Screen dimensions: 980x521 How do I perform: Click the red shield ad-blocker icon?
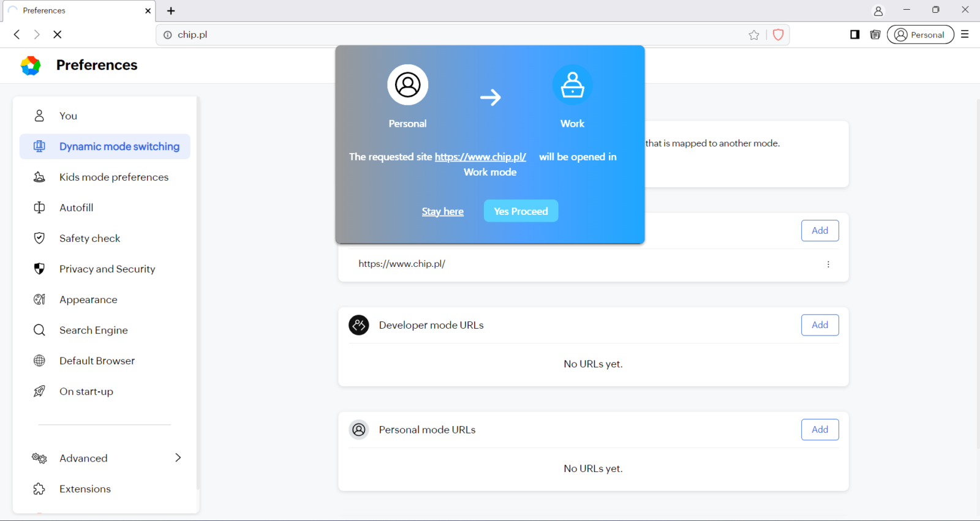point(778,35)
